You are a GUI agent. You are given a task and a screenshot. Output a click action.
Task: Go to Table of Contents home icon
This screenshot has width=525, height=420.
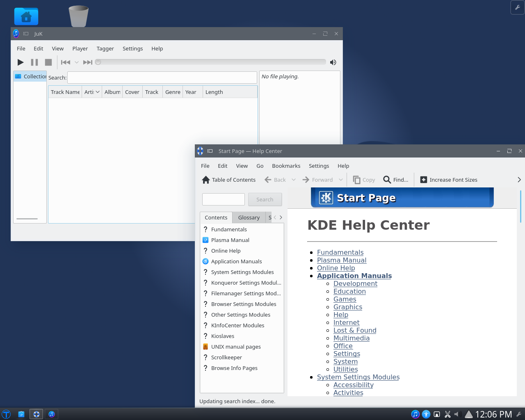point(206,180)
